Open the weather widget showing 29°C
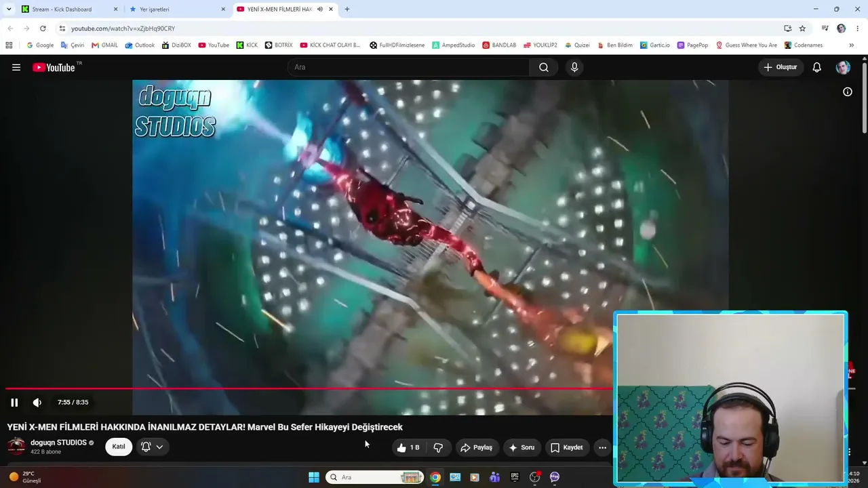This screenshot has width=868, height=488. coord(25,477)
